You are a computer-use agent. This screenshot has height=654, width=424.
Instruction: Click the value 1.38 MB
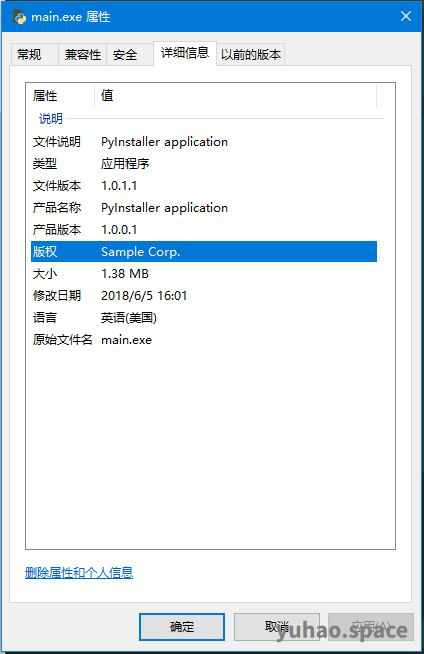click(x=125, y=274)
